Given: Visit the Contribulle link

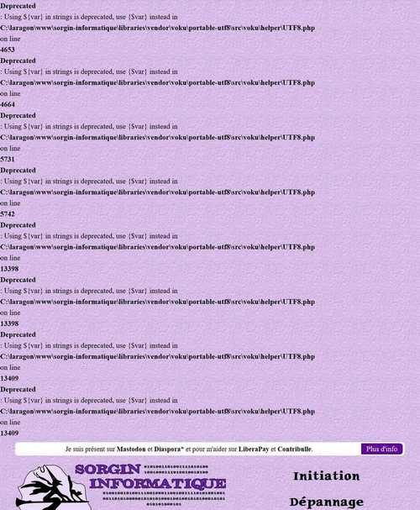Looking at the screenshot, I should 295,450.
